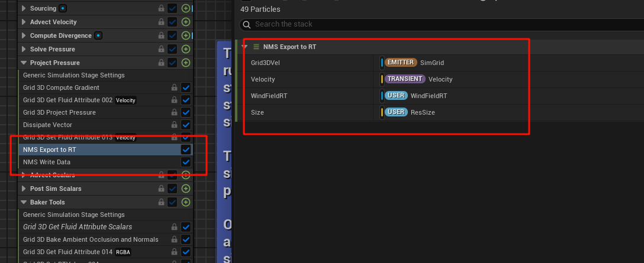Expand the Compute Divergence stage
This screenshot has width=644, height=263.
pos(24,36)
